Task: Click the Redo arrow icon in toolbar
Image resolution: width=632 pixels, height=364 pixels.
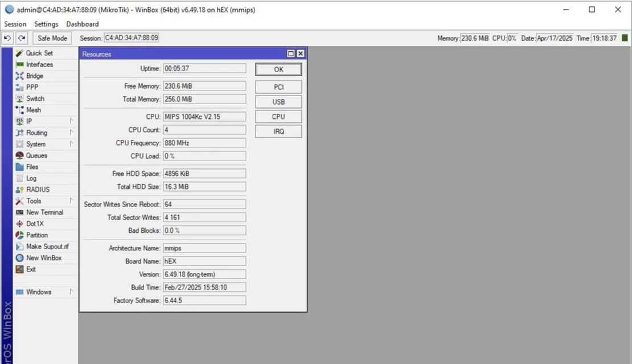Action: (x=22, y=38)
